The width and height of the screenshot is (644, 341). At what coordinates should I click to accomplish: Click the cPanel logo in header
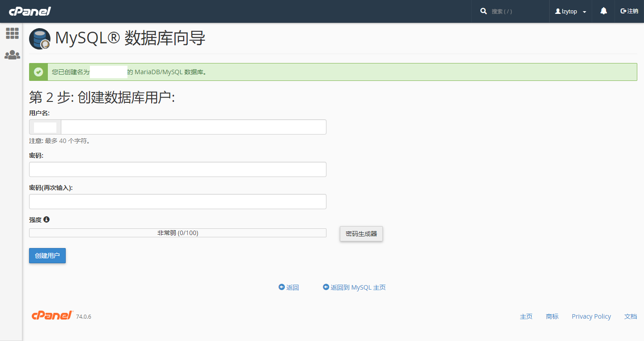click(x=30, y=11)
